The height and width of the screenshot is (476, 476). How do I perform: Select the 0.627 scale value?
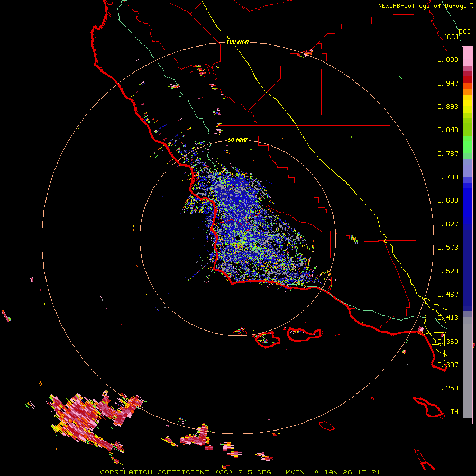[x=448, y=224]
